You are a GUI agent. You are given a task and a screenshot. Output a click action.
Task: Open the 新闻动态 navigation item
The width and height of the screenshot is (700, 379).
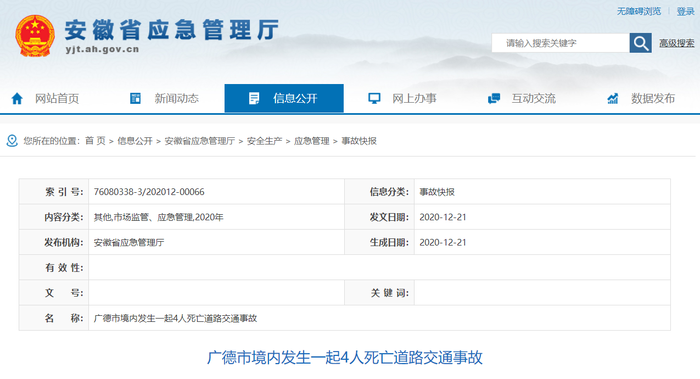tap(177, 99)
